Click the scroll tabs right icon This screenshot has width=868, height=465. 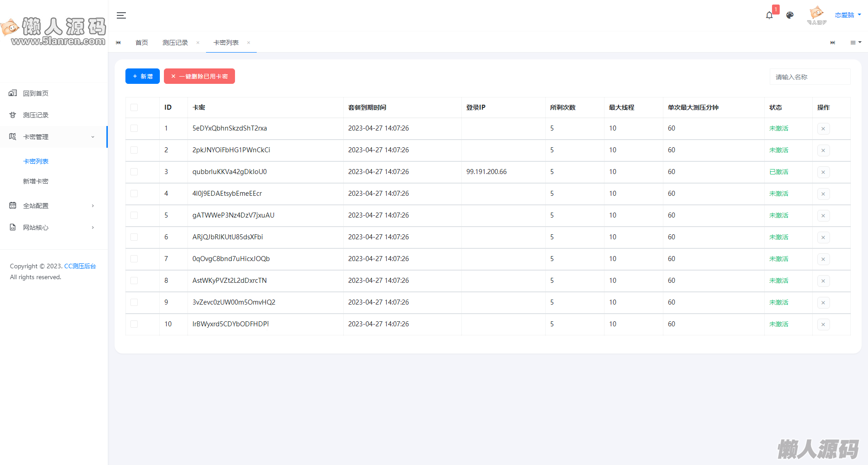[832, 43]
